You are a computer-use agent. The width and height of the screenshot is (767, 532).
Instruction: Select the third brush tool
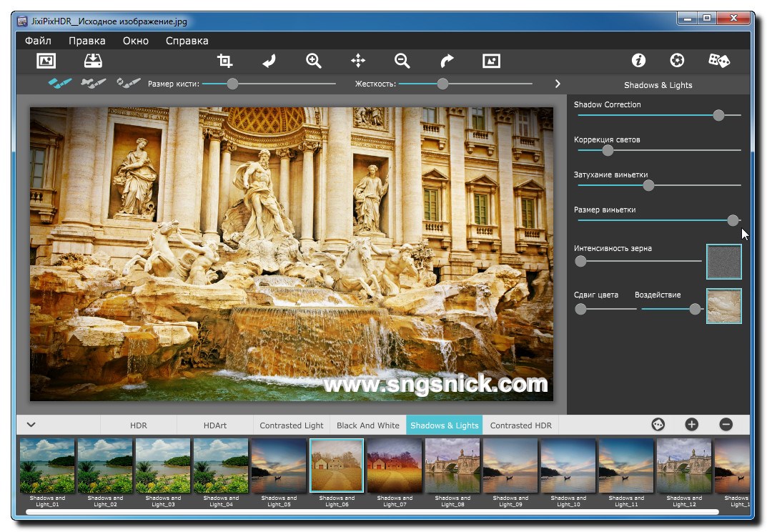pos(128,83)
